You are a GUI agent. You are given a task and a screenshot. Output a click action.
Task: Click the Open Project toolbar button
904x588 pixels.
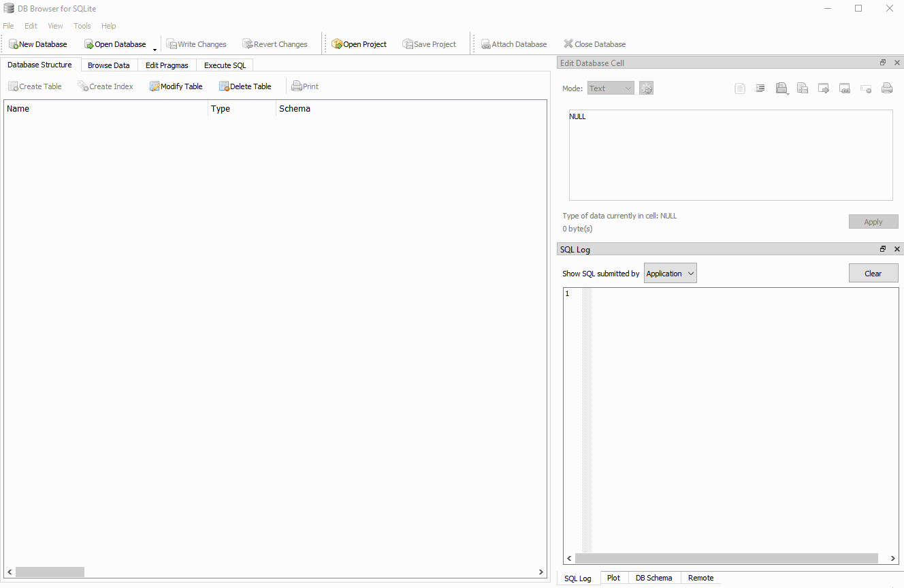(x=359, y=44)
